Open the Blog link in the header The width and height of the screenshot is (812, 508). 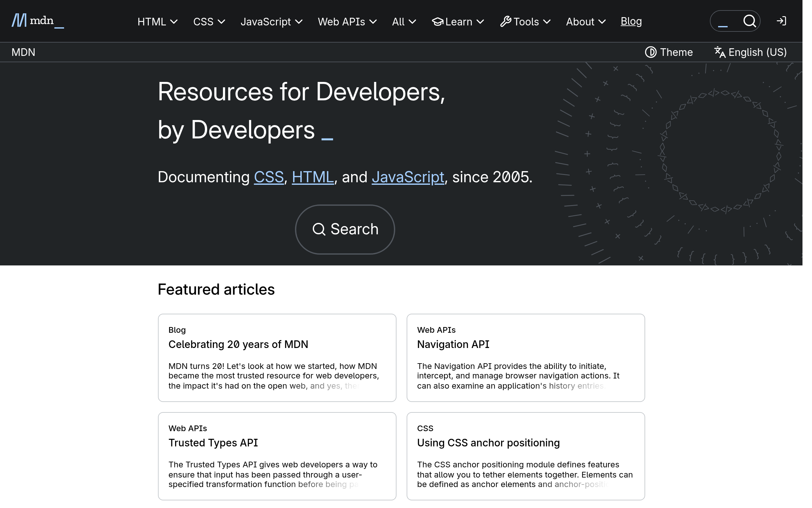631,21
